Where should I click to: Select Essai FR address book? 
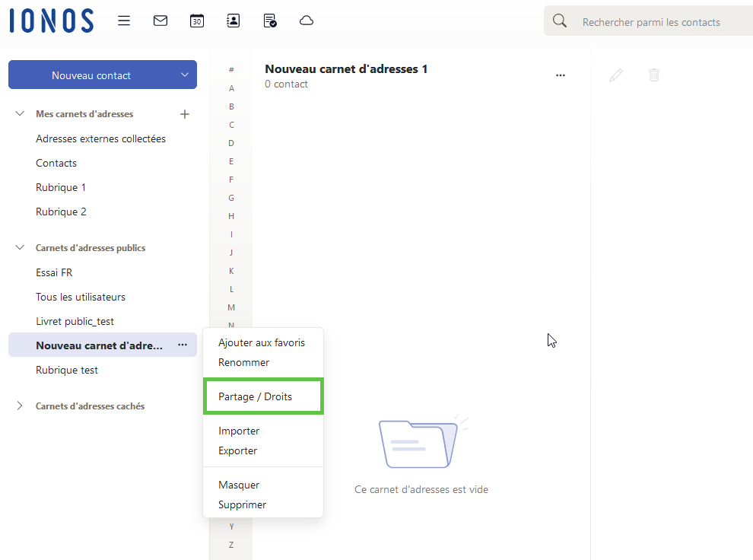(x=54, y=273)
